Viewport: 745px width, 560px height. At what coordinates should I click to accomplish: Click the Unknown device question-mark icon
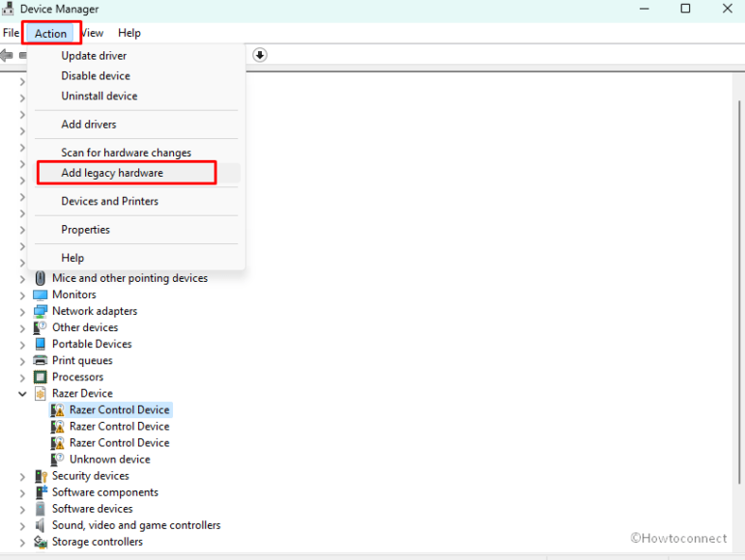tap(57, 460)
